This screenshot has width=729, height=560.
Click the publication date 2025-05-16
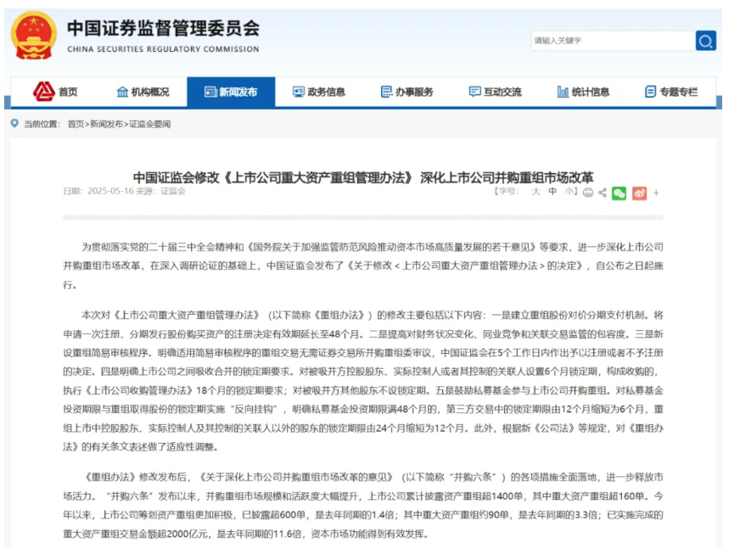click(110, 192)
